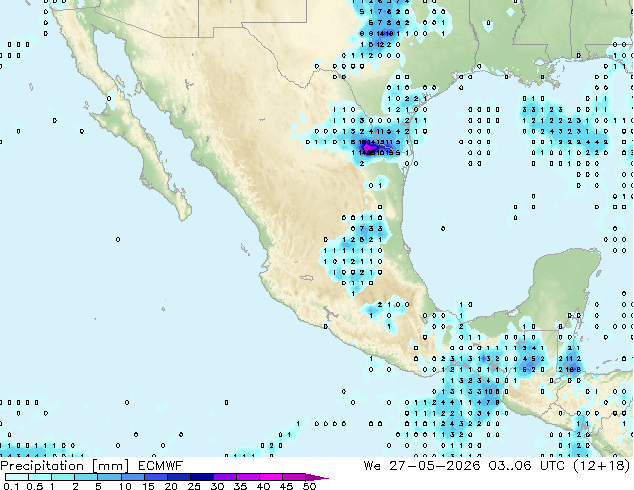Click the '03..06 UTC' time text
This screenshot has height=490, width=634.
pos(526,466)
